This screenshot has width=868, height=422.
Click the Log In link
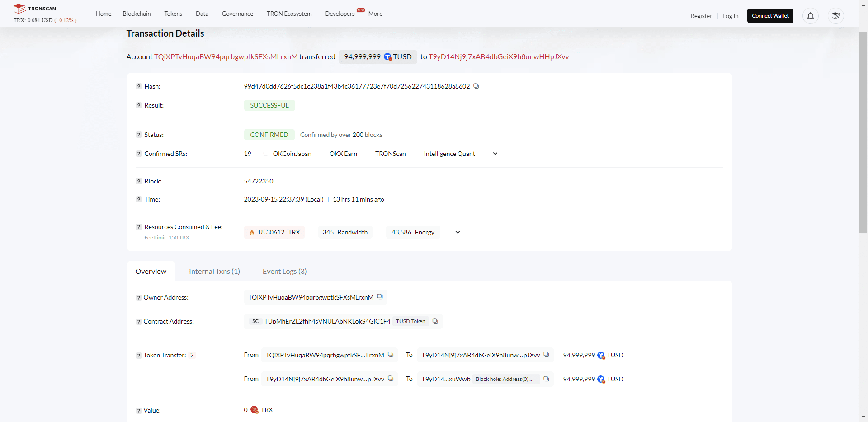click(731, 16)
